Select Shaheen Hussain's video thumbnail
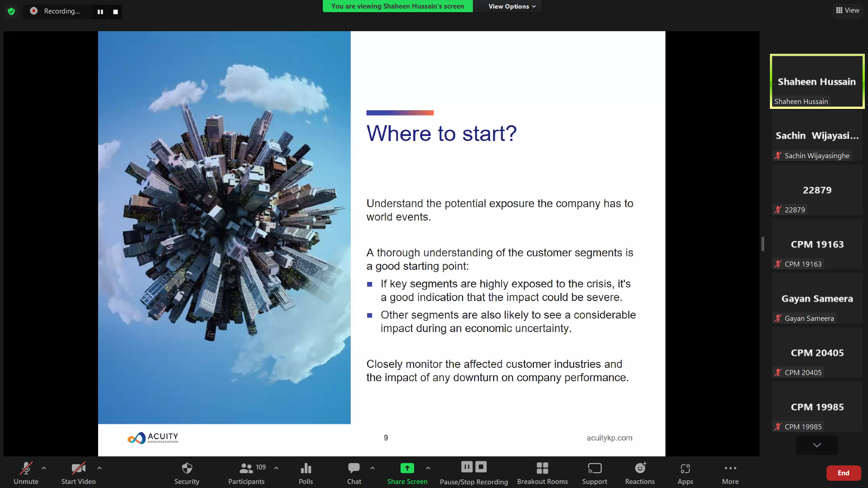 [817, 81]
